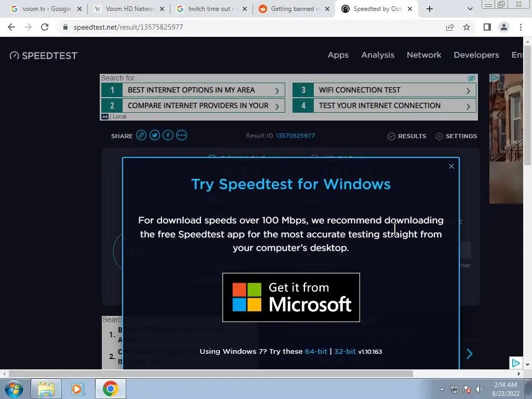This screenshot has height=399, width=532.
Task: Click the Chrome taskbar icon
Action: [x=111, y=389]
